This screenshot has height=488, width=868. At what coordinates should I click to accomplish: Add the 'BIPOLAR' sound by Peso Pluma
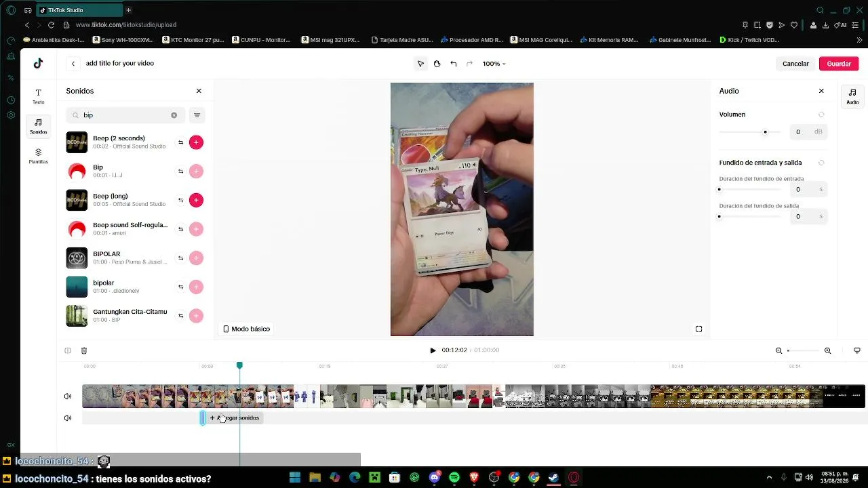point(196,258)
